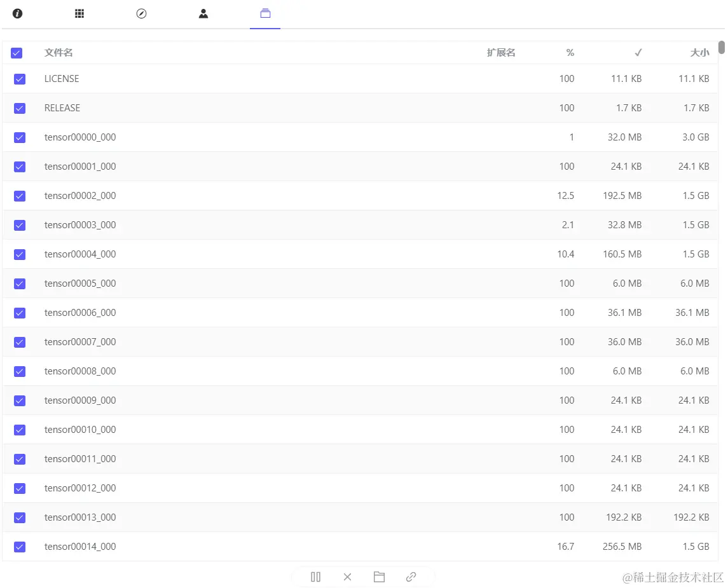Select the files list tab

265,13
